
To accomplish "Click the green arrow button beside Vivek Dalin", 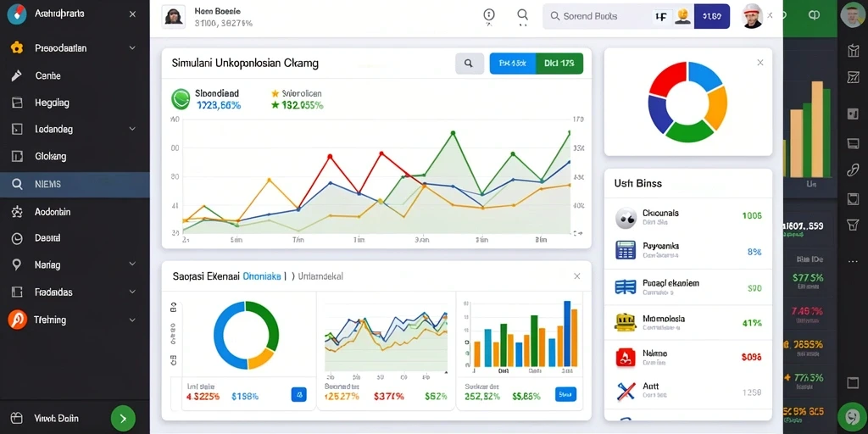I will 123,419.
